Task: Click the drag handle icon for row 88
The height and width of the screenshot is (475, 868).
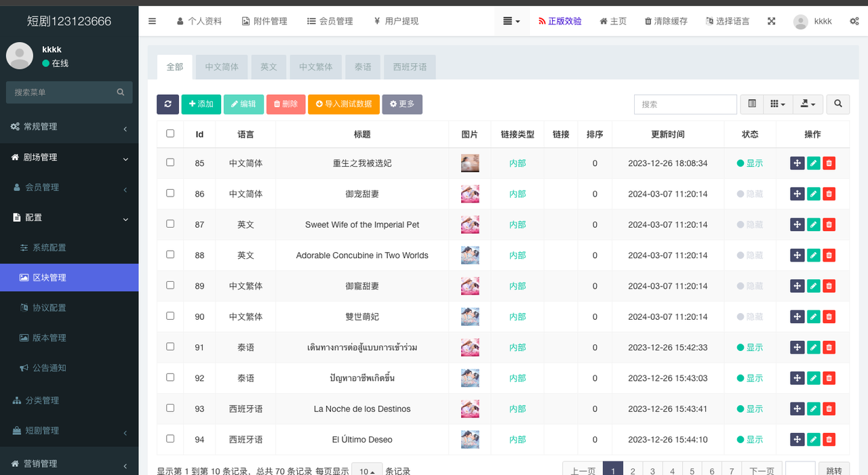Action: pyautogui.click(x=797, y=255)
